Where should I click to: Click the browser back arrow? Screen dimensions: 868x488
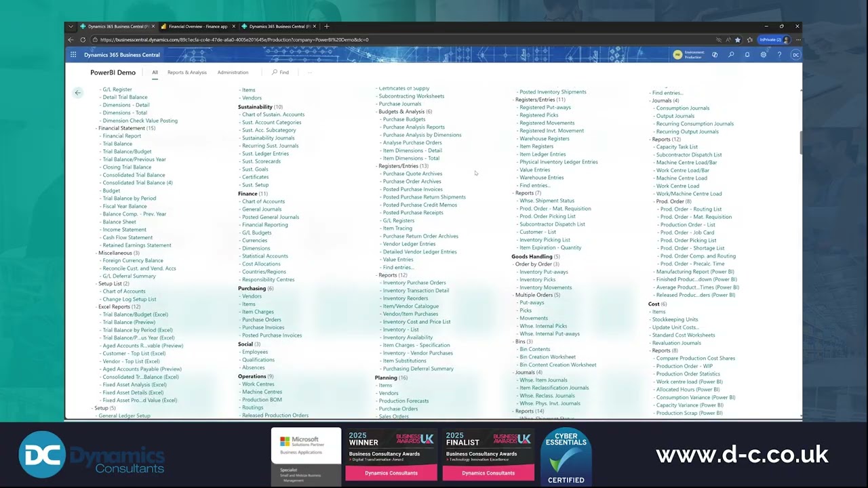(71, 40)
